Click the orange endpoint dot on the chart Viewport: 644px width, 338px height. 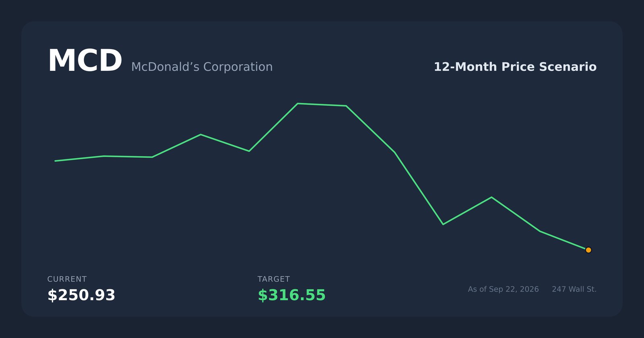click(x=588, y=250)
